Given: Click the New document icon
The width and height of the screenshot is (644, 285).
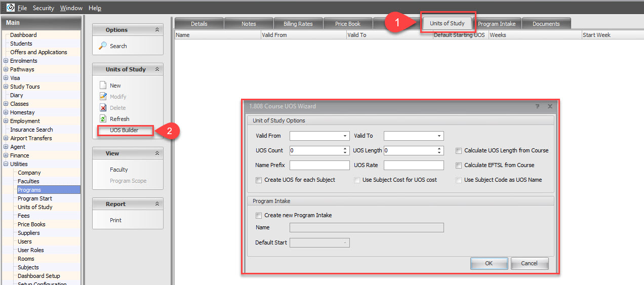Looking at the screenshot, I should (103, 86).
